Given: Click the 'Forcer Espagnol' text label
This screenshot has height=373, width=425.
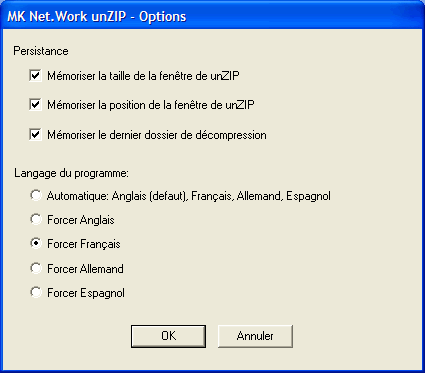Looking at the screenshot, I should tap(86, 293).
